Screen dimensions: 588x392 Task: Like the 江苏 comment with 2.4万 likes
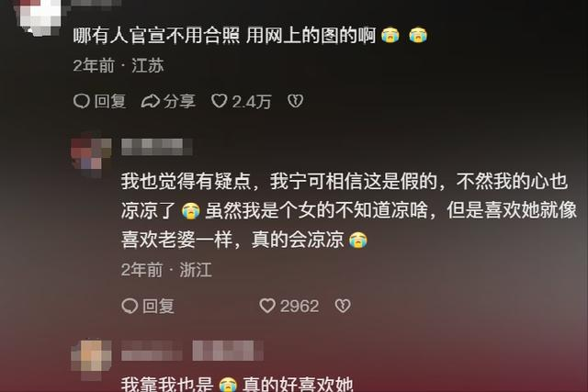(220, 101)
